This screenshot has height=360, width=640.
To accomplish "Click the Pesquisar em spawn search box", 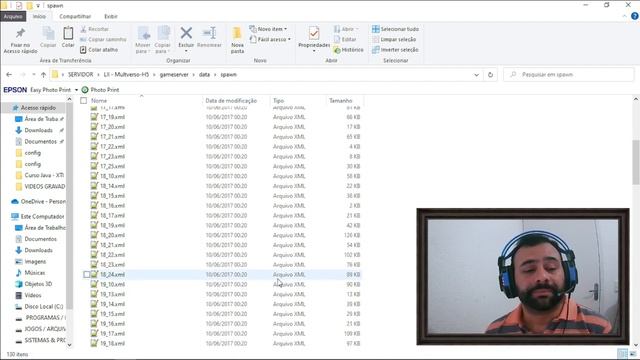I will click(568, 75).
